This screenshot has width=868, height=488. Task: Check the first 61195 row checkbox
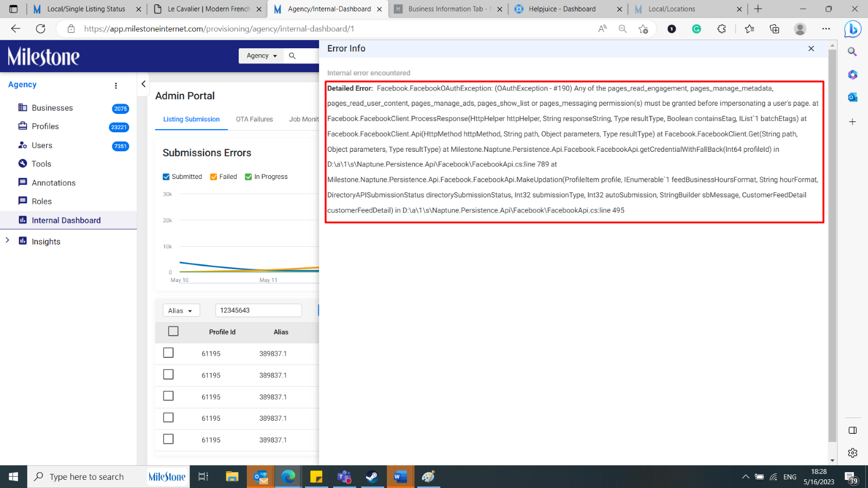click(x=169, y=353)
